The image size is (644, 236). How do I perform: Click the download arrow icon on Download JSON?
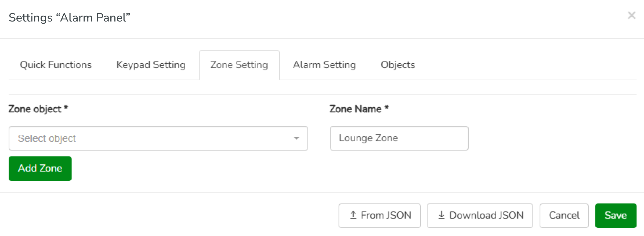(442, 215)
